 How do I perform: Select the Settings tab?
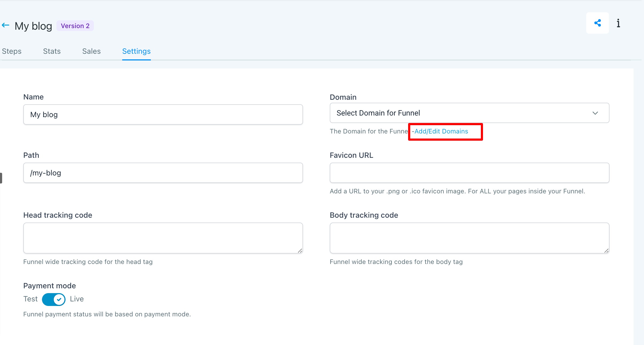(136, 51)
